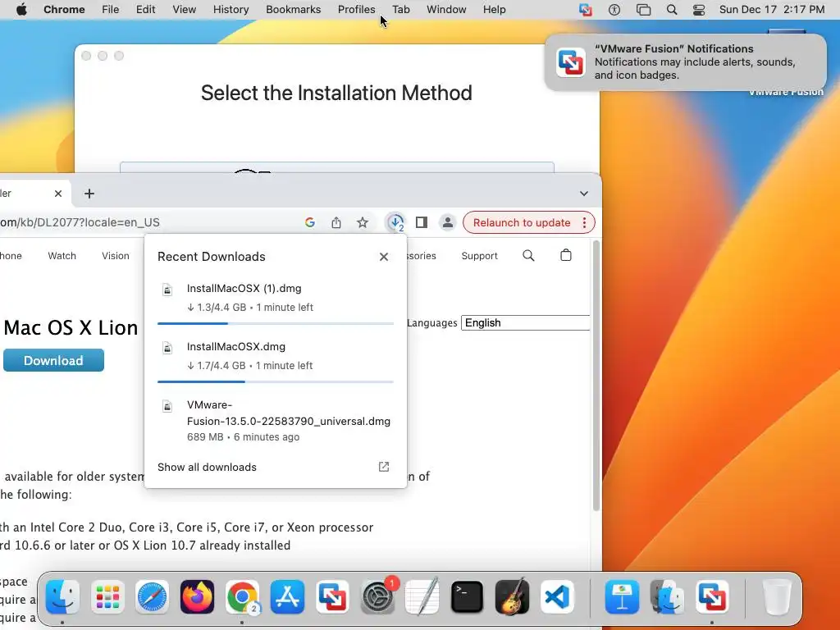Open Terminal from the Dock
Image resolution: width=840 pixels, height=630 pixels.
point(467,597)
